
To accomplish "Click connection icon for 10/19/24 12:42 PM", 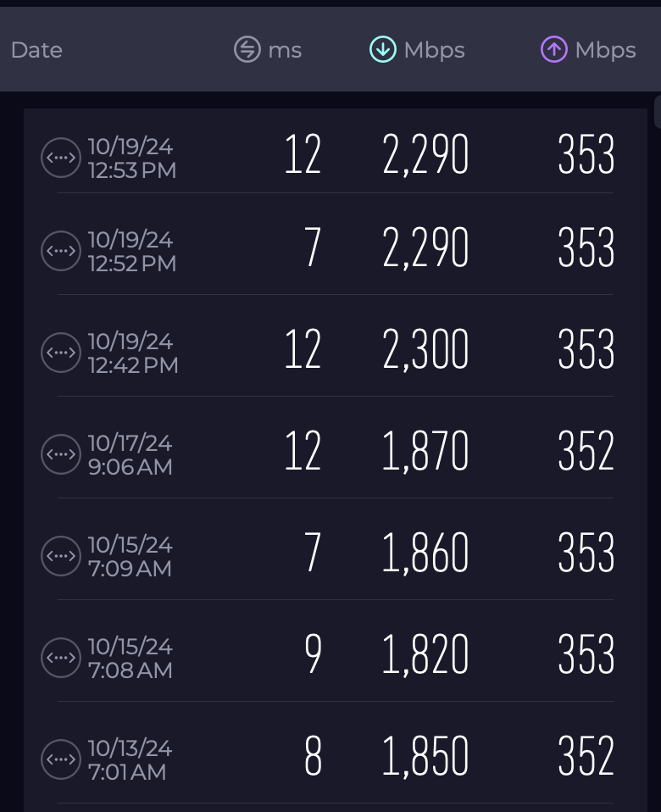I will coord(61,352).
